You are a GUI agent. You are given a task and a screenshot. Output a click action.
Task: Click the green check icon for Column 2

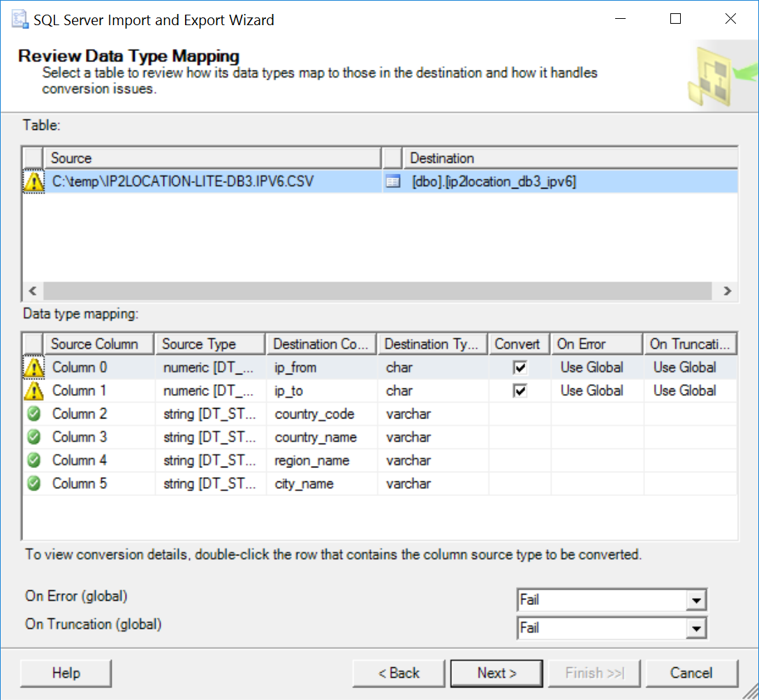[x=34, y=414]
